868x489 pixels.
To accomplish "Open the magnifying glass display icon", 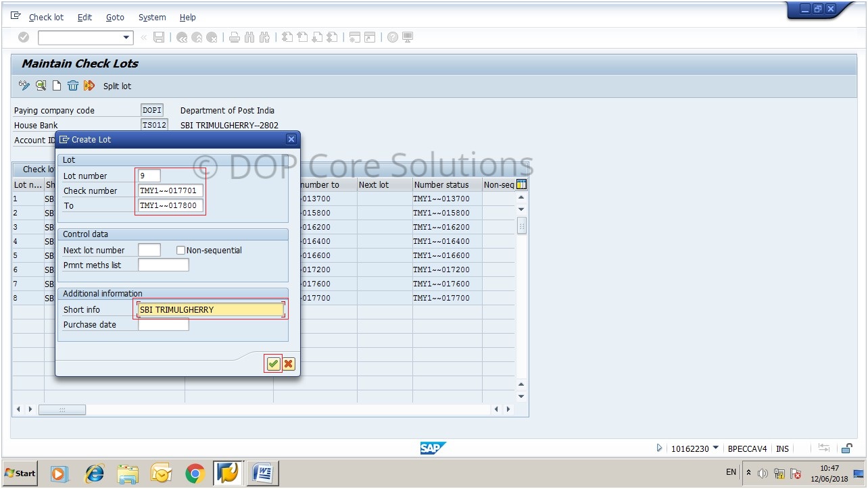I will 41,86.
